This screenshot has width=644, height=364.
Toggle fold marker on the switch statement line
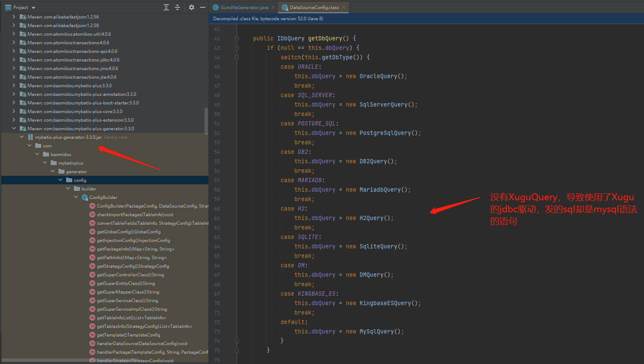click(237, 58)
